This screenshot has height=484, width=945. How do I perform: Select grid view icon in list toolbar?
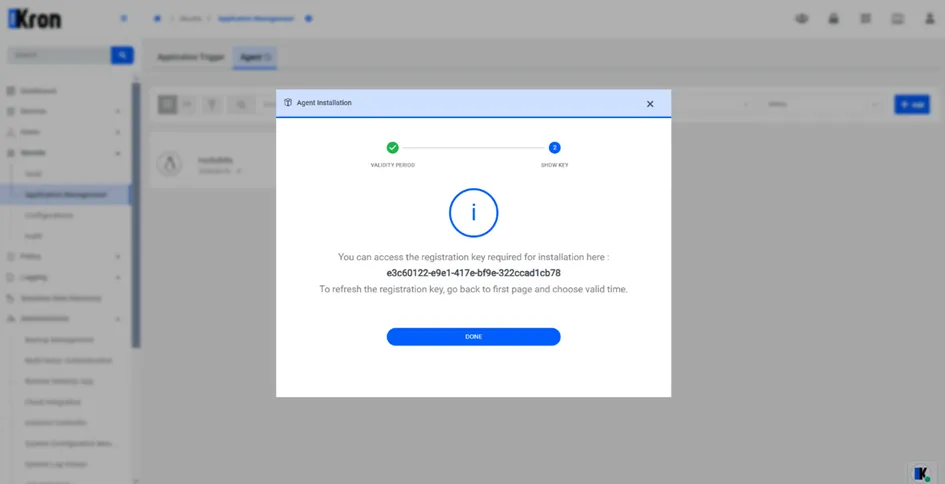[x=168, y=104]
